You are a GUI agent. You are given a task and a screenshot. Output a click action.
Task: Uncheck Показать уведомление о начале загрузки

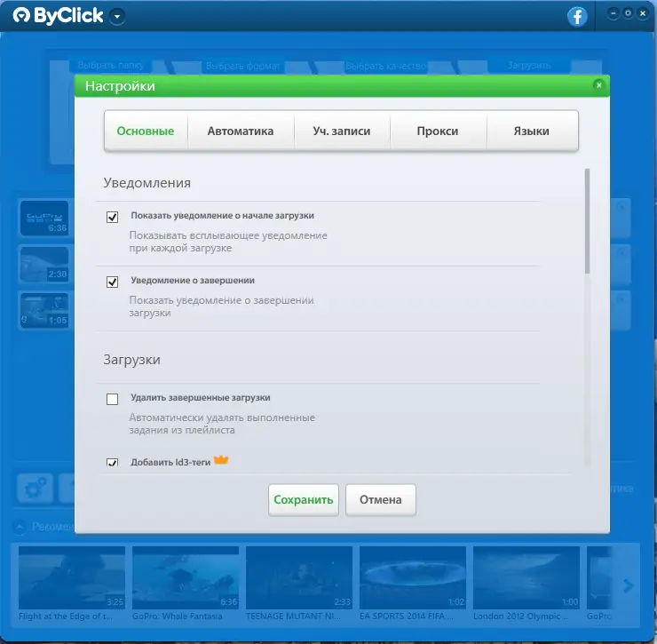(112, 217)
